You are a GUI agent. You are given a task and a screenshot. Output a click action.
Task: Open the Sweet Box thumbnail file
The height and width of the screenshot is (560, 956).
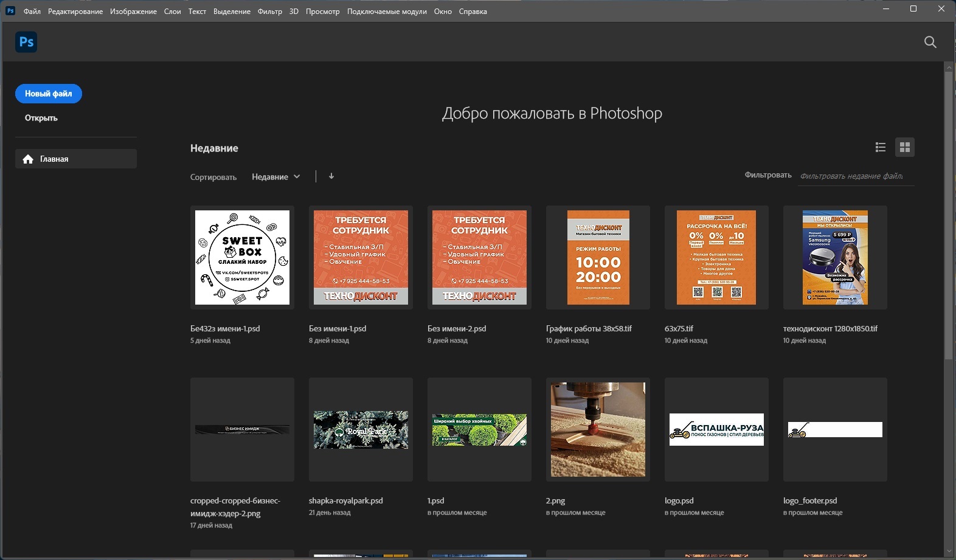click(242, 257)
